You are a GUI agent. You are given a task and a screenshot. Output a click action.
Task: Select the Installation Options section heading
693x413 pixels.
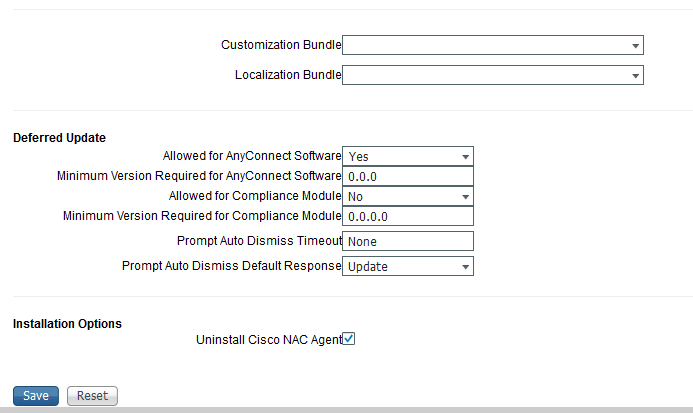66,324
